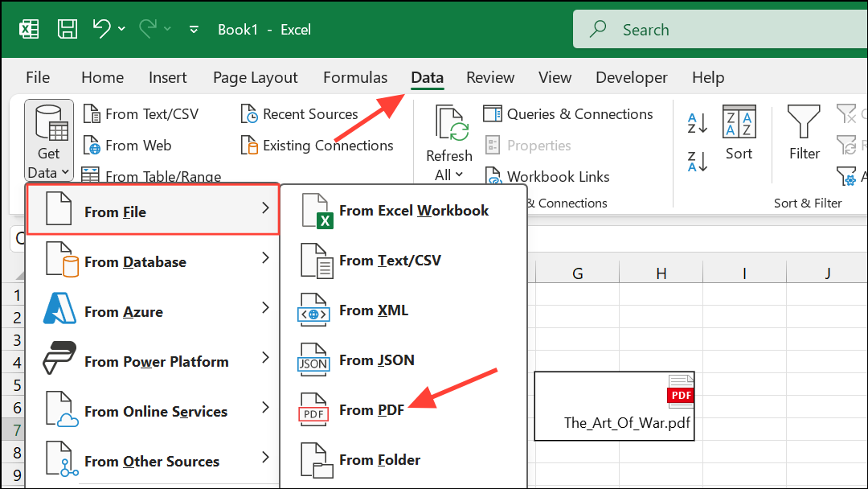The image size is (868, 489).
Task: Open Workbook Links
Action: coord(547,177)
